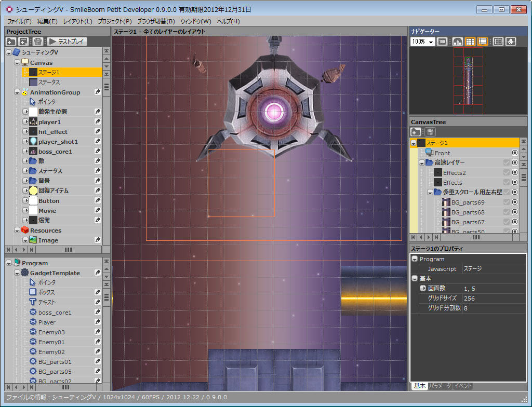Click the trash icon in ProjectTree toolbar
The height and width of the screenshot is (407, 532).
tap(37, 42)
